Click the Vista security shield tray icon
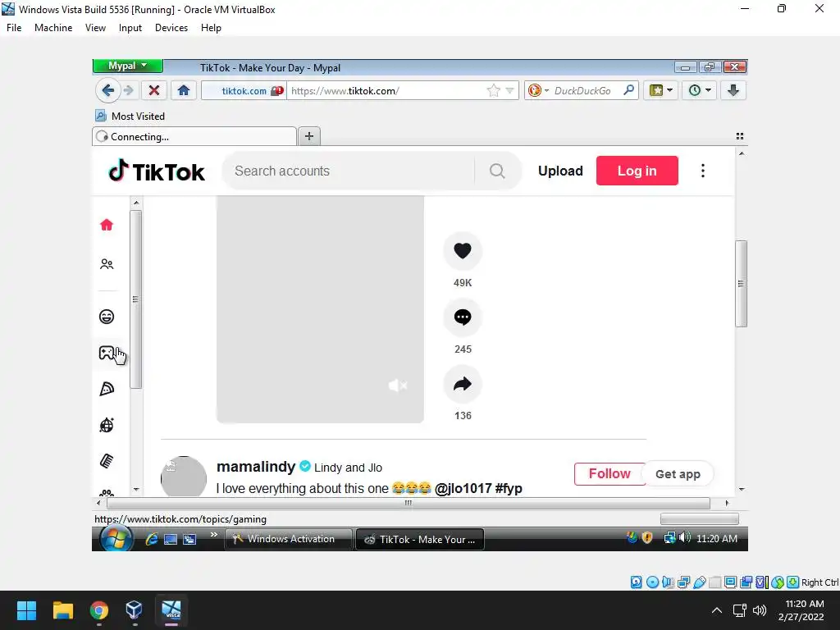The image size is (840, 630). click(647, 537)
